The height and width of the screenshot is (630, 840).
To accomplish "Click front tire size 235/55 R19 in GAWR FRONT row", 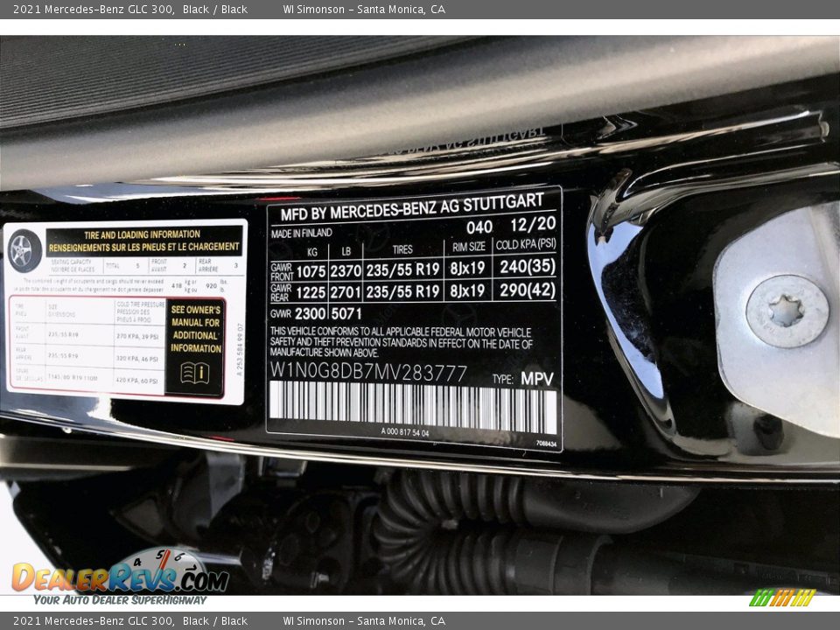I will (x=402, y=269).
